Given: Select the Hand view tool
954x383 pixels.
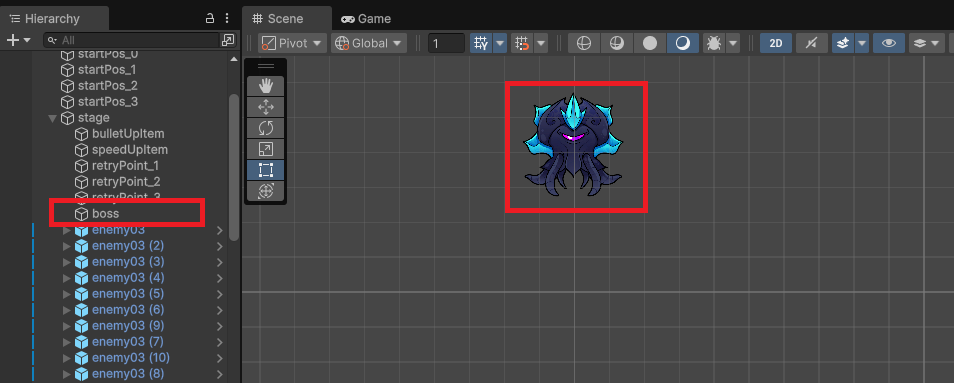Looking at the screenshot, I should point(266,86).
